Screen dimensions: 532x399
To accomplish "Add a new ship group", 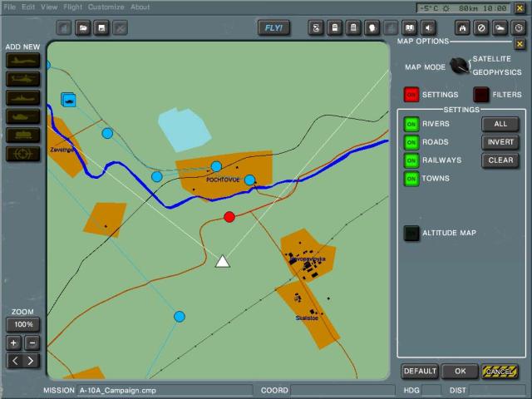I will coord(22,97).
